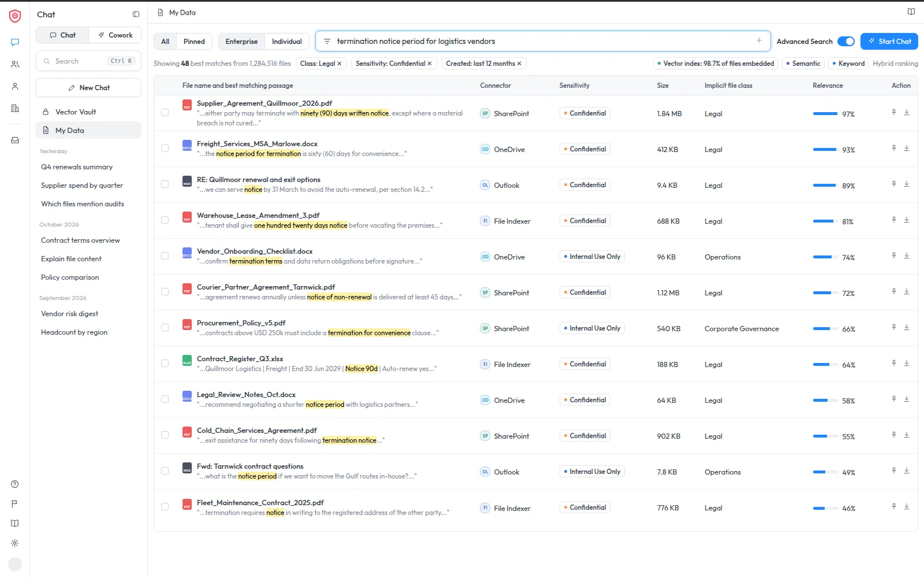
Task: Download Fleet_Maintenance_Contract_2025.pdf
Action: [x=907, y=506]
